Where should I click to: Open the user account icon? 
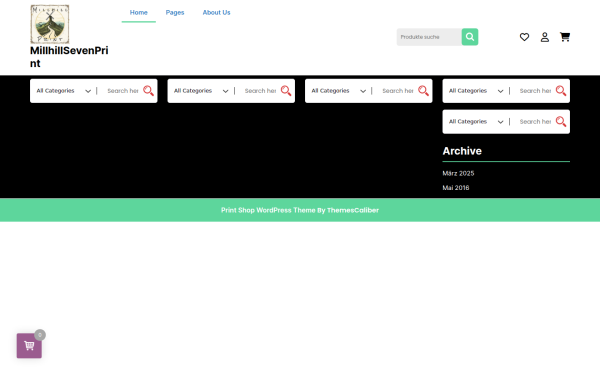545,37
